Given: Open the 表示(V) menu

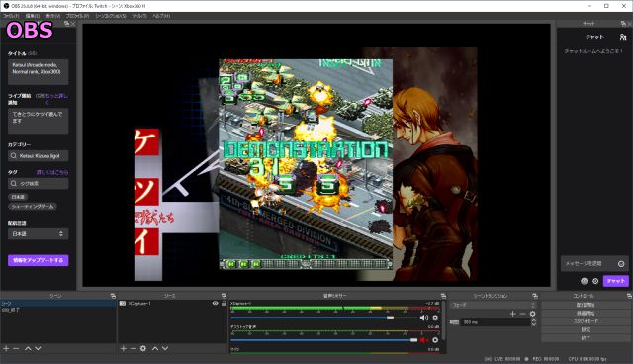Looking at the screenshot, I should (x=52, y=16).
